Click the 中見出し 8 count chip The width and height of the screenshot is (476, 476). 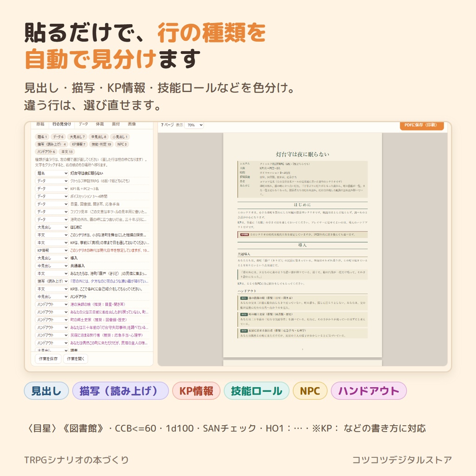[x=99, y=137]
